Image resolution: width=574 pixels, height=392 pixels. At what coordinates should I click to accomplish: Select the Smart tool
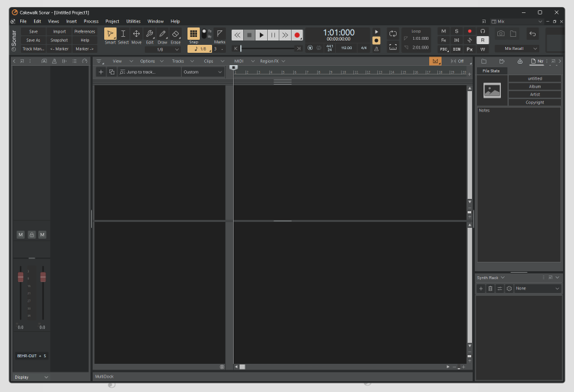(110, 34)
